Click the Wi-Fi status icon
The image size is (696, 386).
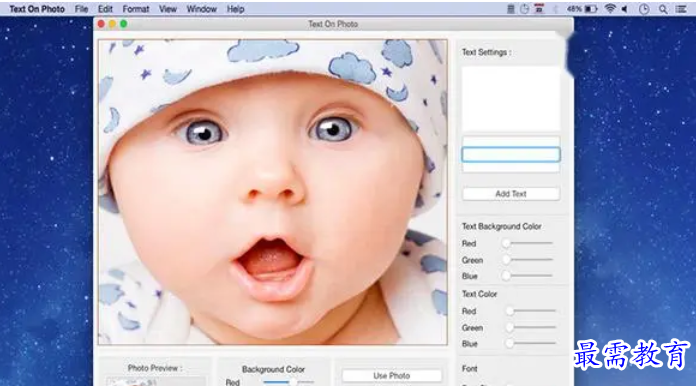click(x=610, y=9)
